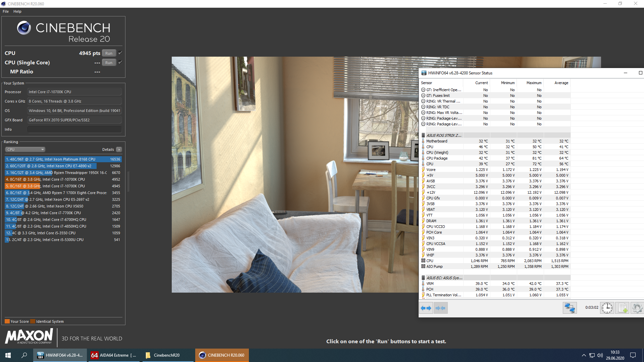Select ranking row Ryzen 7 1700X
Image resolution: width=644 pixels, height=362 pixels.
coord(63,193)
